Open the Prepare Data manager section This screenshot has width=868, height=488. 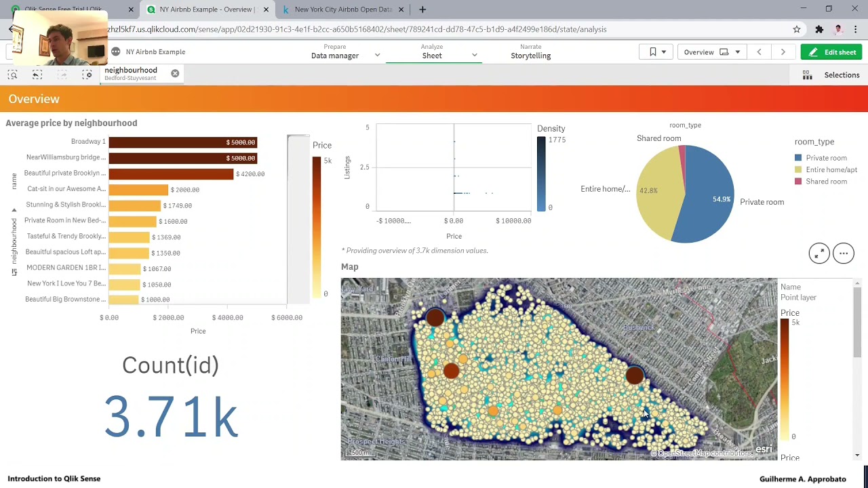[x=335, y=52]
